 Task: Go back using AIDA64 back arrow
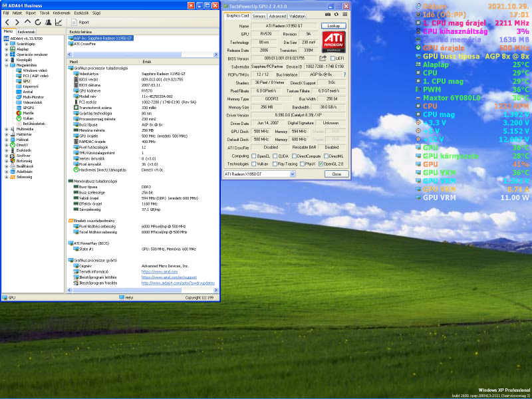click(7, 22)
